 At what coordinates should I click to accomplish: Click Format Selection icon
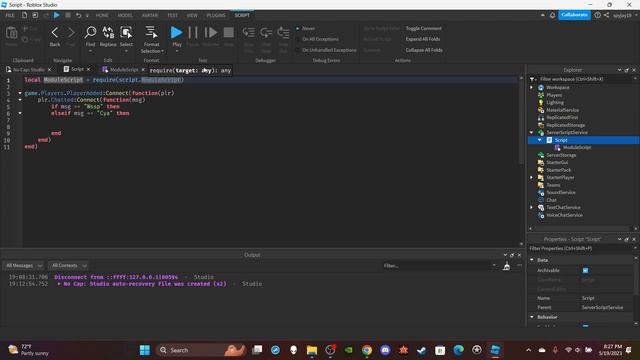tap(151, 32)
